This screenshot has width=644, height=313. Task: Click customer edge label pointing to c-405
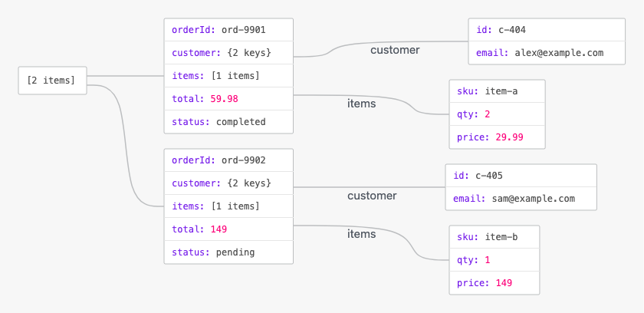click(x=372, y=196)
